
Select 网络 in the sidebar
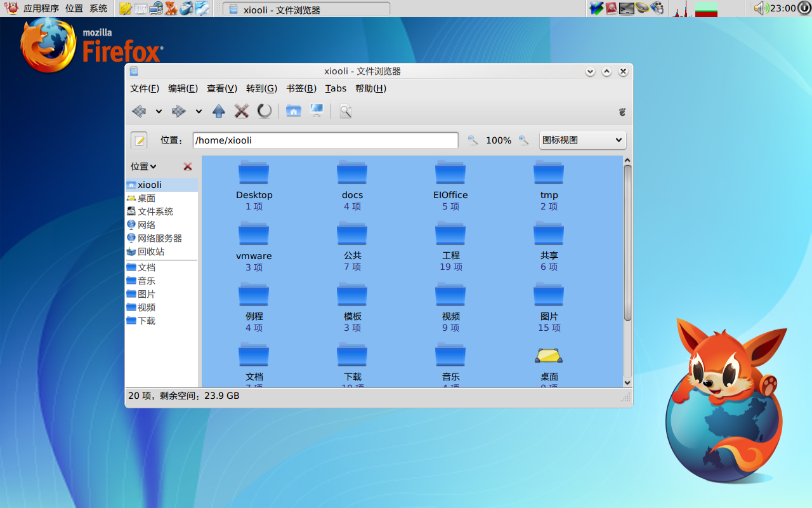pyautogui.click(x=161, y=225)
